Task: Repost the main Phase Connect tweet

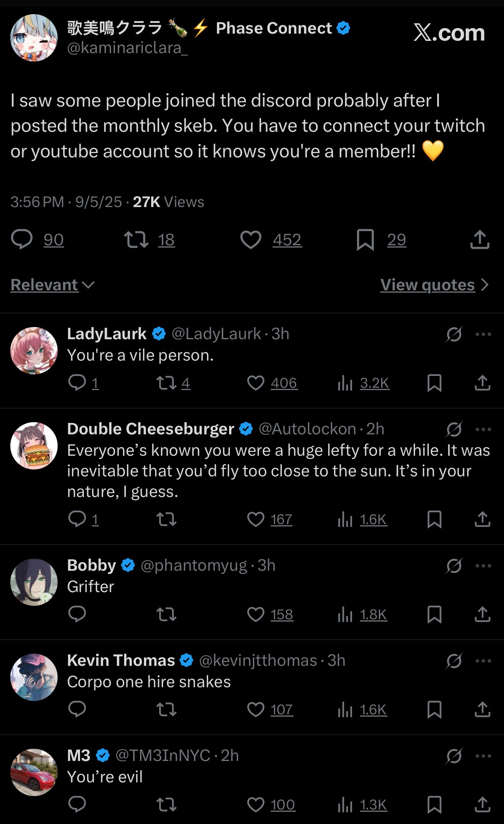Action: pyautogui.click(x=136, y=240)
